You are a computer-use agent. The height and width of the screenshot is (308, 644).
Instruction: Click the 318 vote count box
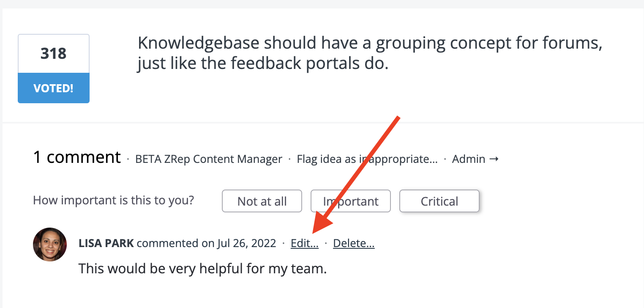pos(54,54)
